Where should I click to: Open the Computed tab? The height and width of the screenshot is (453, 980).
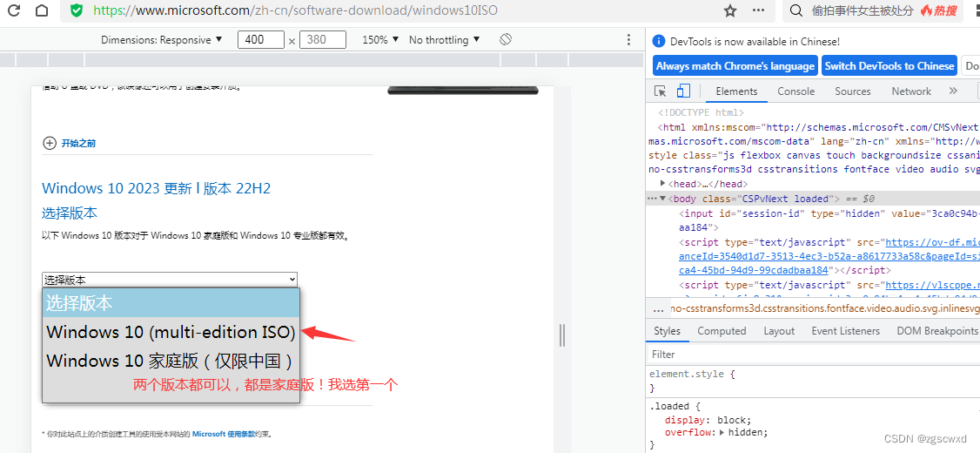click(722, 331)
